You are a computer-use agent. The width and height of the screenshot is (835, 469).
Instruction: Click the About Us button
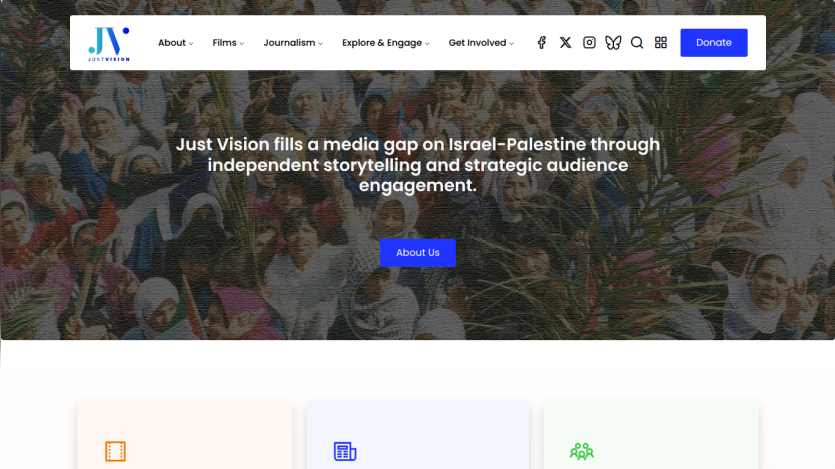tap(418, 253)
